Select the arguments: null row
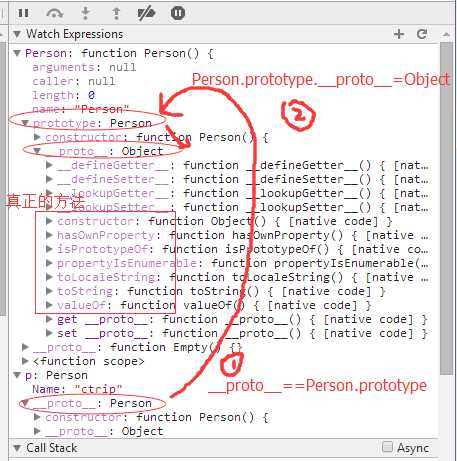Image resolution: width=457 pixels, height=461 pixels. click(84, 67)
